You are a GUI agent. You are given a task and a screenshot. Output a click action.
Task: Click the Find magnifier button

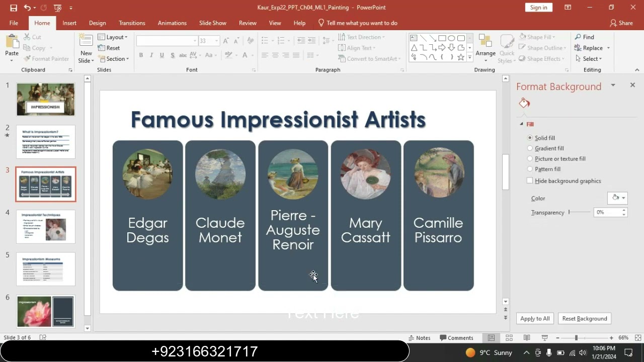tap(584, 37)
